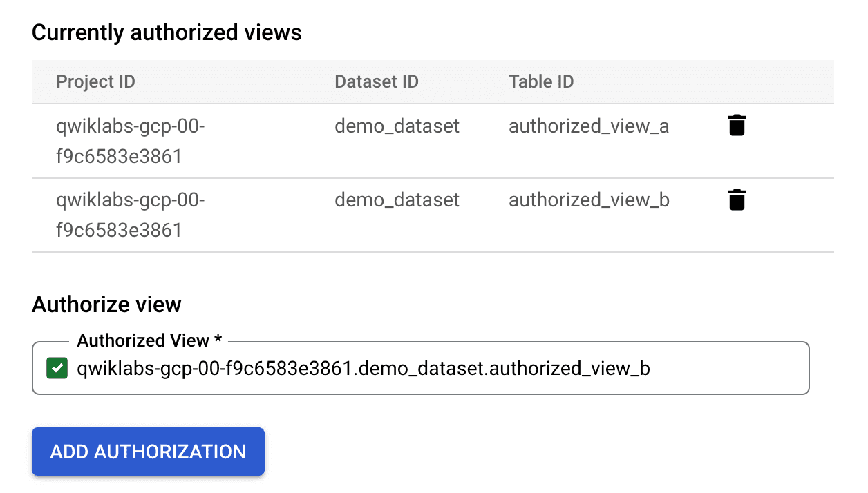Click the Project ID column header
The image size is (868, 493).
[x=95, y=81]
